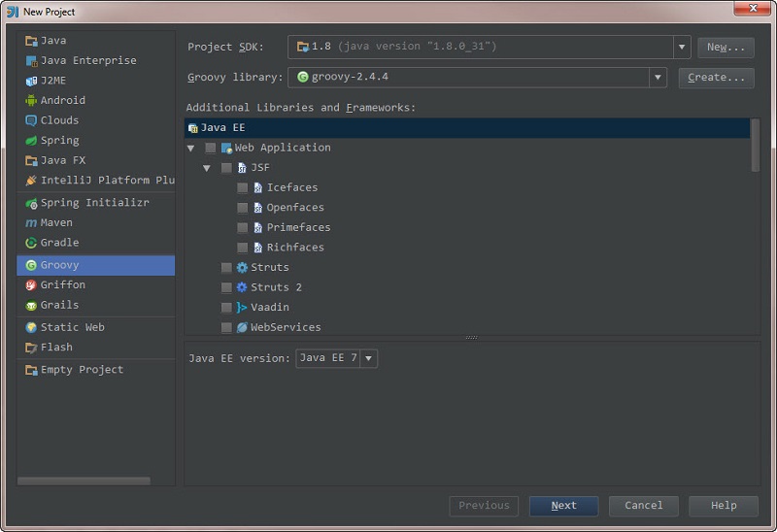The height and width of the screenshot is (532, 777).
Task: Click the Maven m icon
Action: tap(31, 223)
